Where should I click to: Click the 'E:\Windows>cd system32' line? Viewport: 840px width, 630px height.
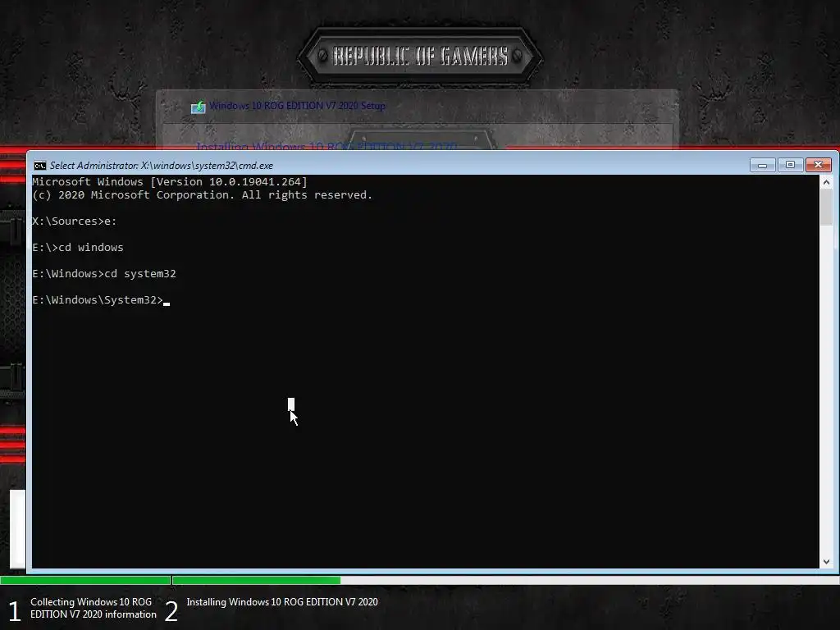[x=104, y=274]
